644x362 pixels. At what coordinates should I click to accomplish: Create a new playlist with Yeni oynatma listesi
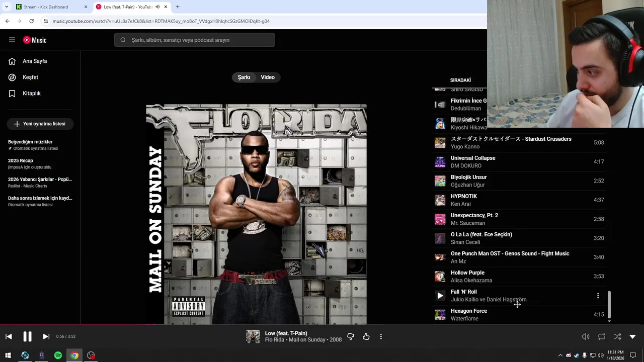[40, 124]
